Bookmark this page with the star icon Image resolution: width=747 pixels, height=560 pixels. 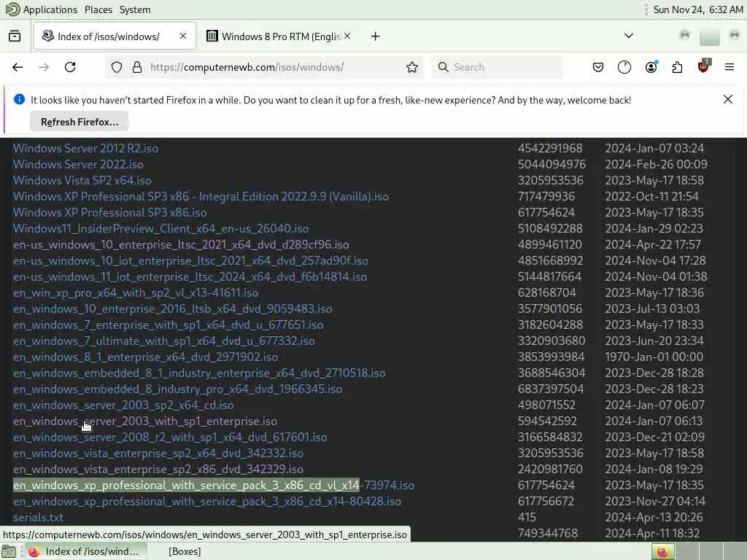click(x=412, y=67)
